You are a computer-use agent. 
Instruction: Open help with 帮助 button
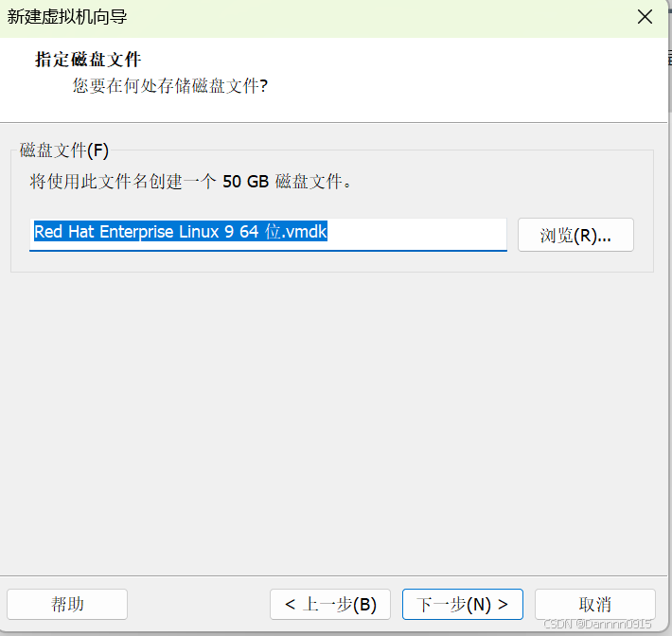pyautogui.click(x=67, y=604)
